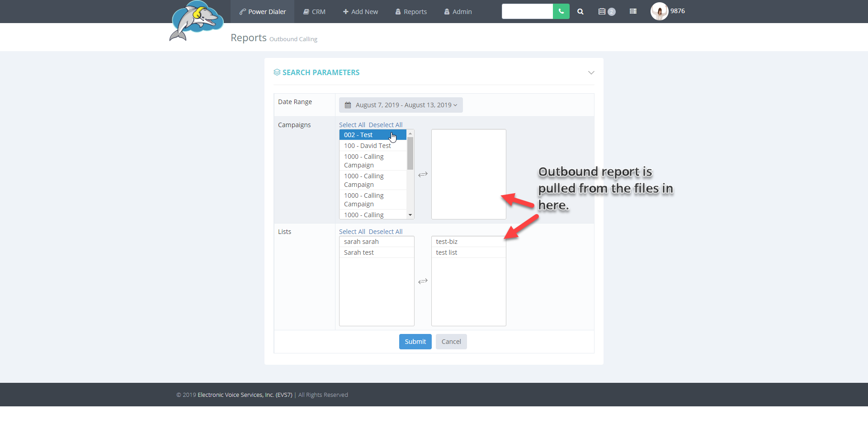Click the campaigns transfer arrows icon

[x=423, y=175]
